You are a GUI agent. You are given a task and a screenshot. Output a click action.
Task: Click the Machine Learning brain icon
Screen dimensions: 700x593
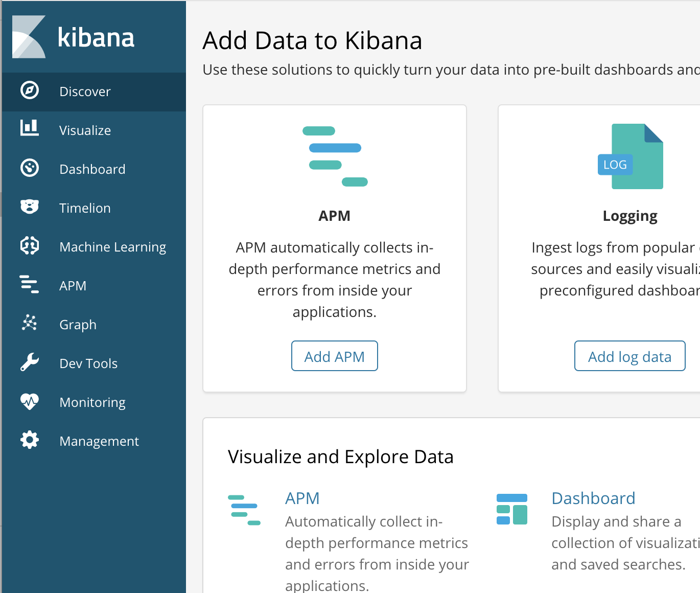point(30,245)
